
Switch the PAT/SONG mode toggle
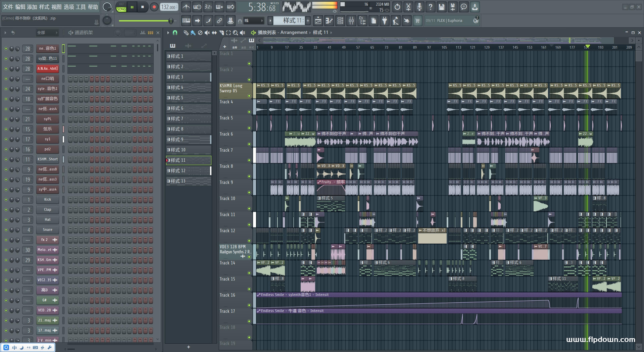point(121,7)
